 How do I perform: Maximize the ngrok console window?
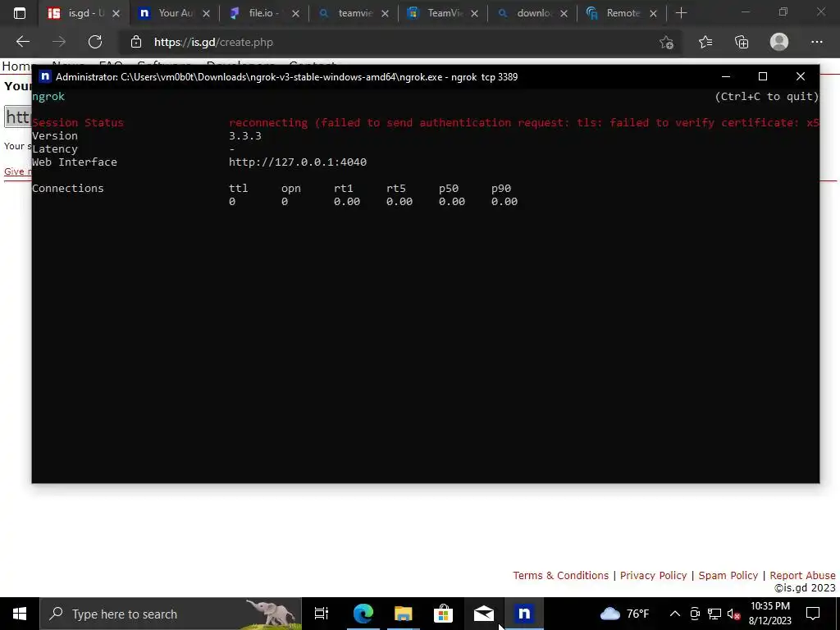763,76
